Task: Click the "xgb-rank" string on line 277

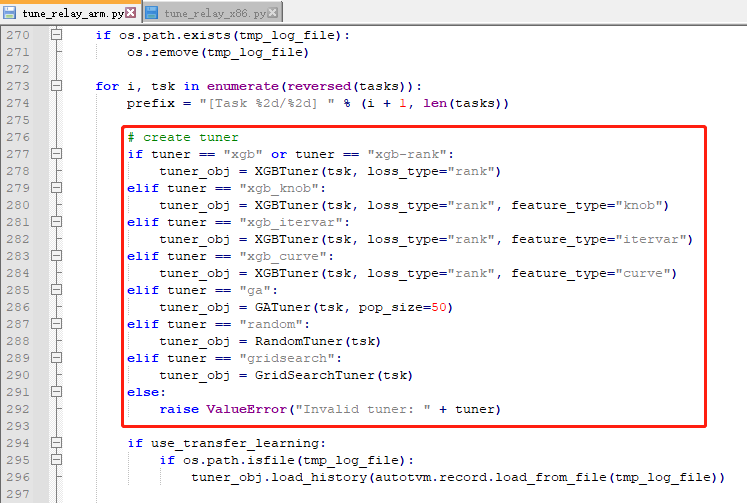Action: pyautogui.click(x=407, y=154)
